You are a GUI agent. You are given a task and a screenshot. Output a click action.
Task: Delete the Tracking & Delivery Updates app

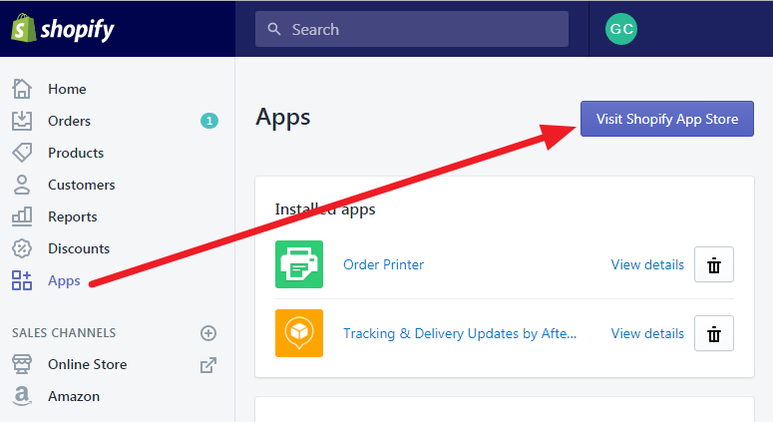(x=714, y=333)
